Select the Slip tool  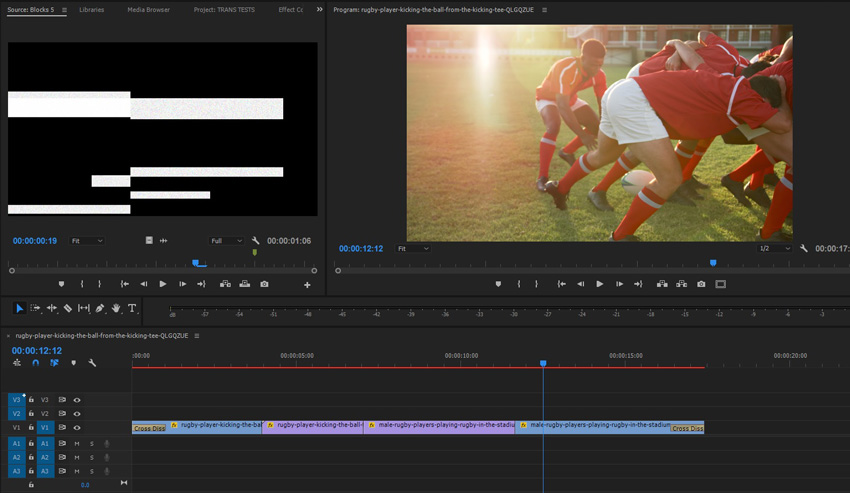click(x=83, y=308)
